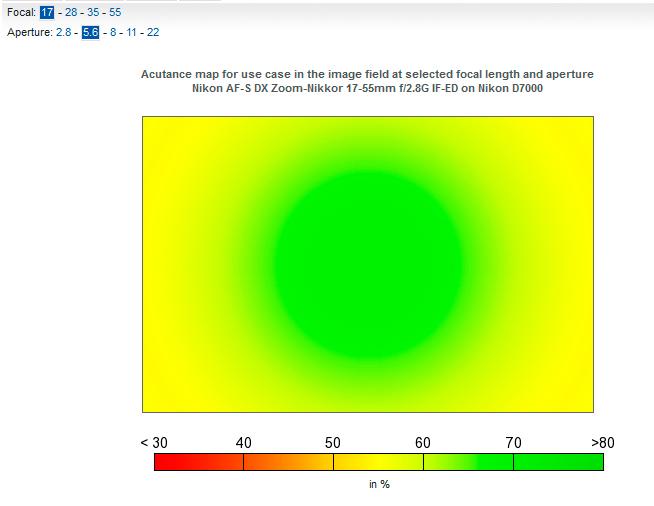654x506 pixels.
Task: Select the 17 focal length
Action: coord(47,13)
